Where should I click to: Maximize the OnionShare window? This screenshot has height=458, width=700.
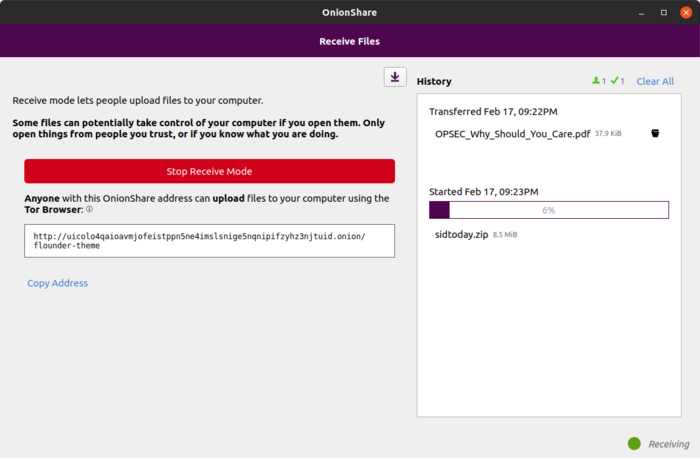(x=664, y=12)
